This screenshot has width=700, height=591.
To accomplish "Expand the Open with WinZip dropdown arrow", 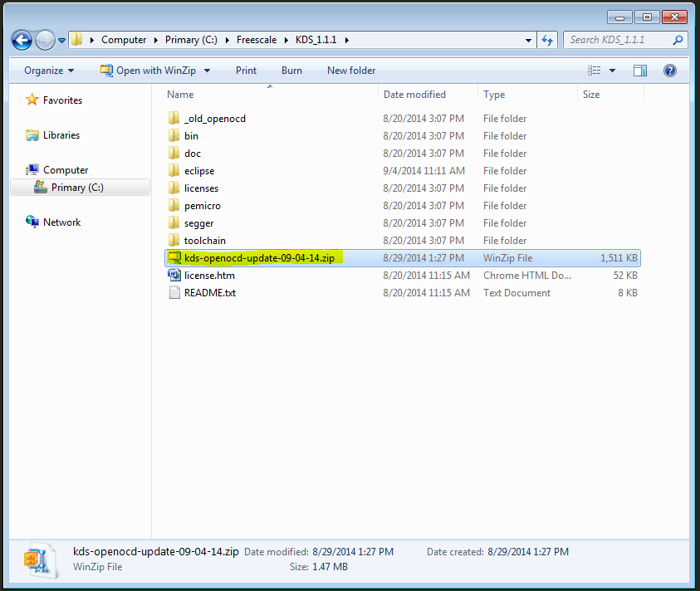I will tap(207, 71).
